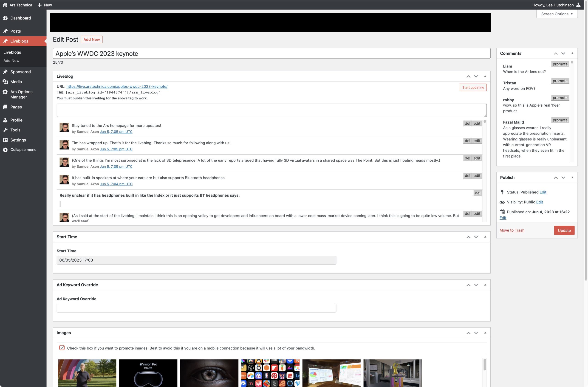Click the Dashboard gauge icon in sidebar
This screenshot has width=588, height=387.
tap(5, 18)
